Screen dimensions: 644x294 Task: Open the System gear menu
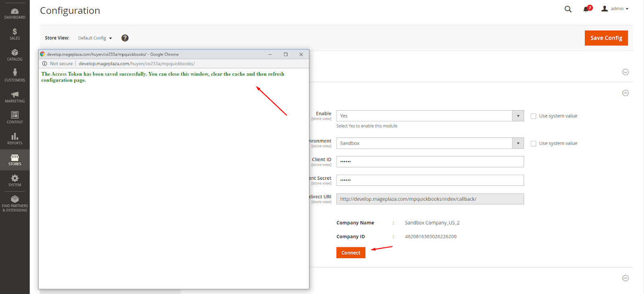click(x=14, y=181)
